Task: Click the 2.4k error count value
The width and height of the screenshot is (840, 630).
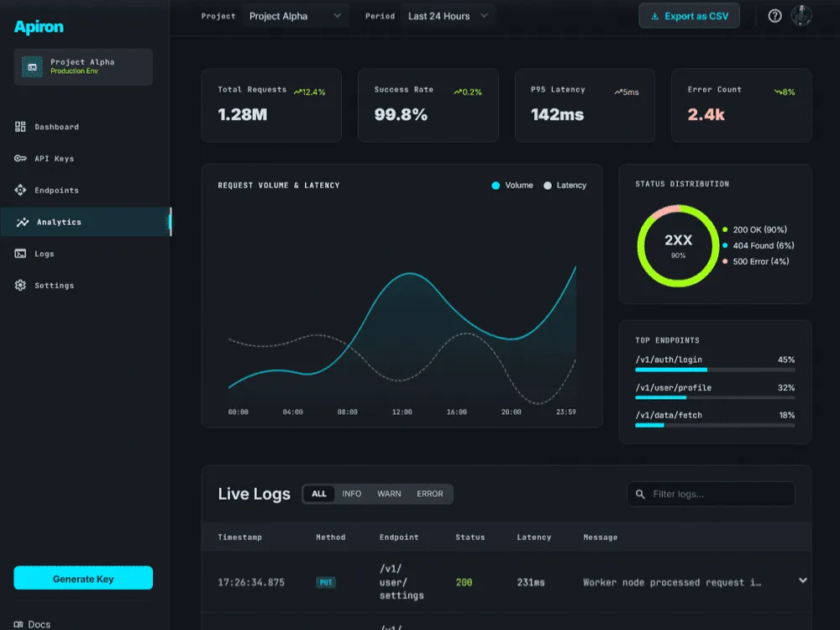Action: click(x=706, y=114)
